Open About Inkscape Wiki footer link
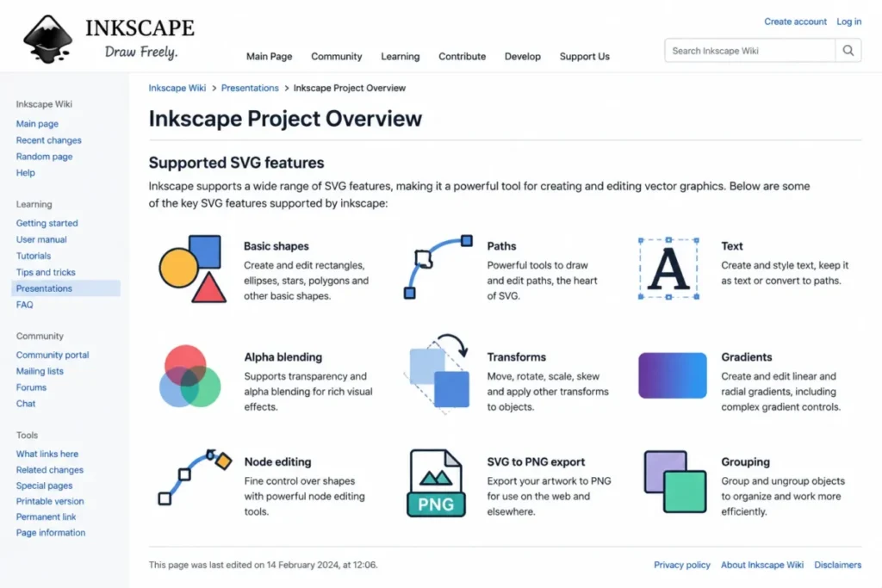882x588 pixels. click(x=762, y=565)
